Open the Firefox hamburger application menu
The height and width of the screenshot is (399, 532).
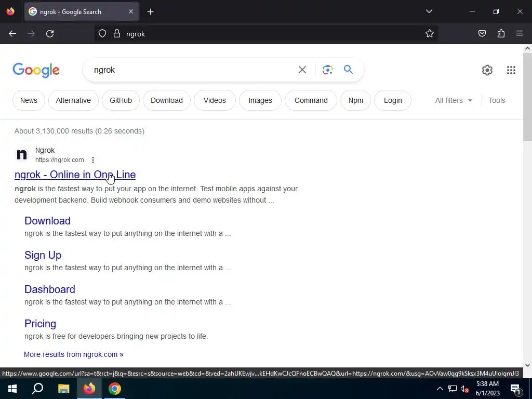519,33
